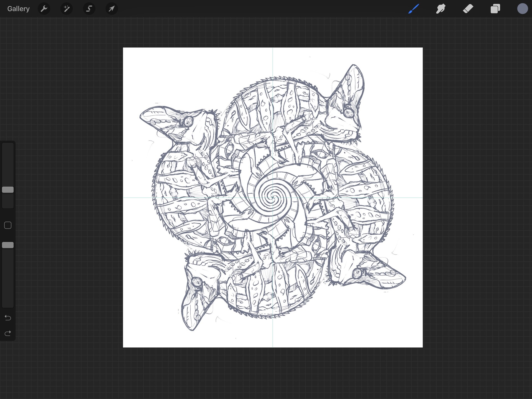Open the color picker disc

523,9
